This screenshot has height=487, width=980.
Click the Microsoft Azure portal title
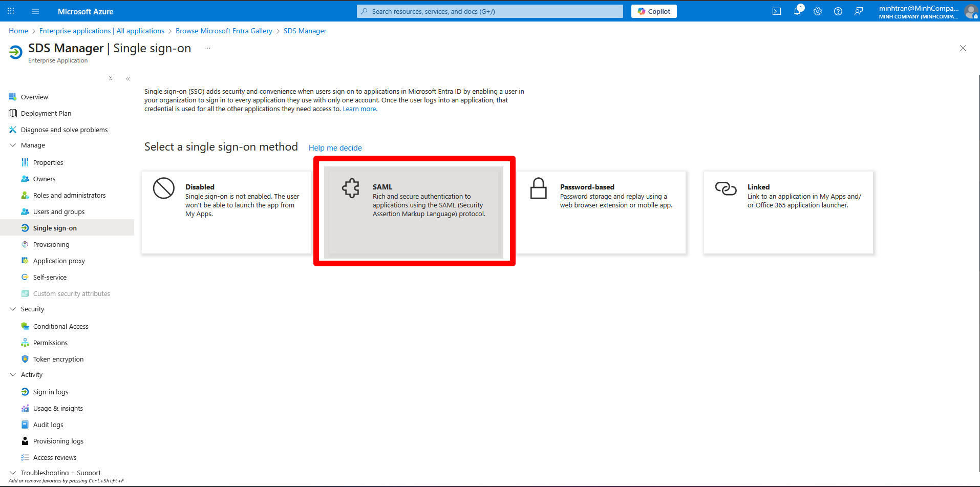[x=86, y=11]
